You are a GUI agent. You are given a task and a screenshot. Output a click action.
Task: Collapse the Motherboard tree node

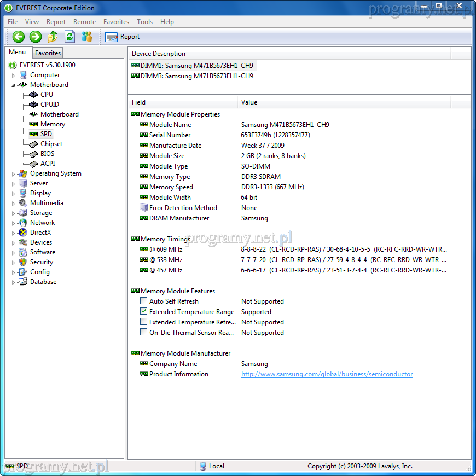pos(14,85)
